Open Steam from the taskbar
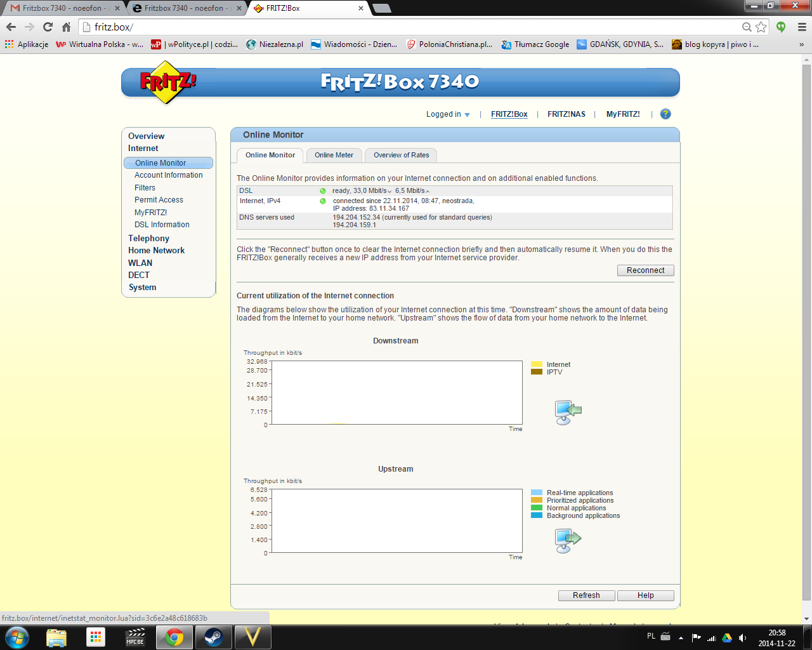The image size is (812, 650). 214,637
